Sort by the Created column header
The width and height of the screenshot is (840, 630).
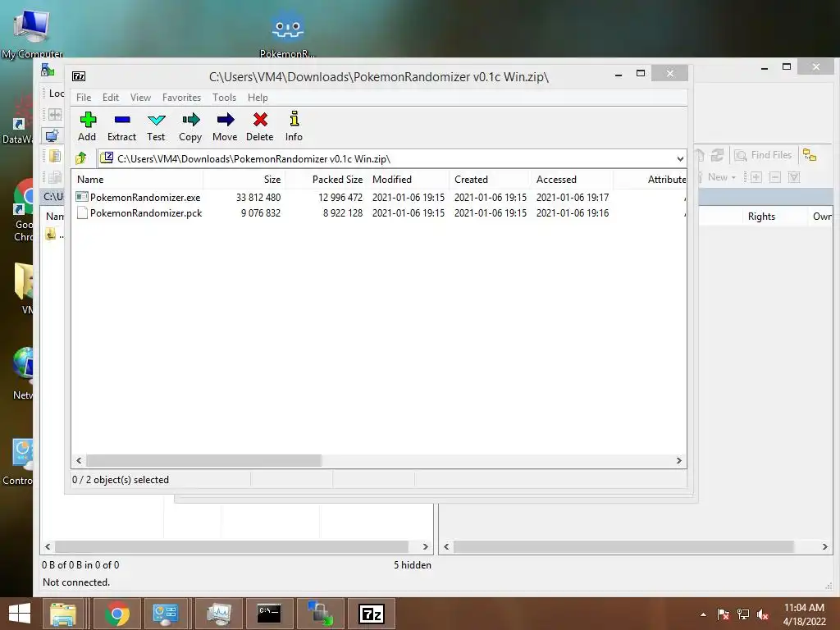click(490, 180)
